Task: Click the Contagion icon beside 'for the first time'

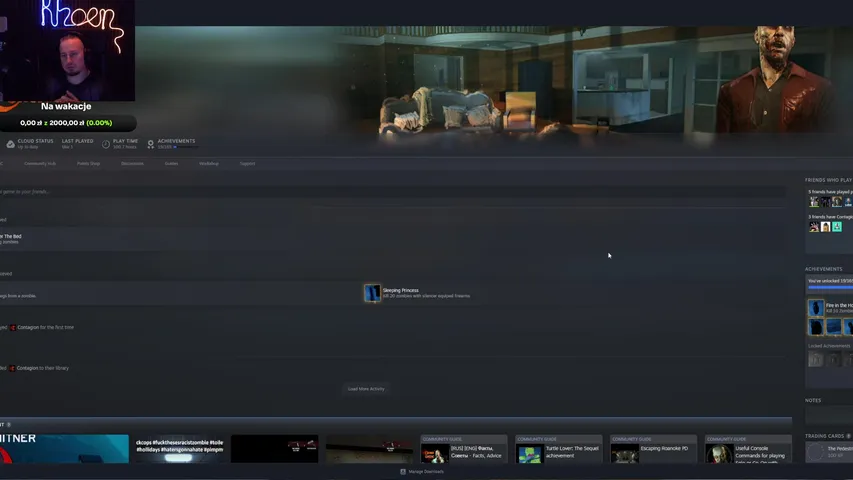Action: tap(13, 328)
